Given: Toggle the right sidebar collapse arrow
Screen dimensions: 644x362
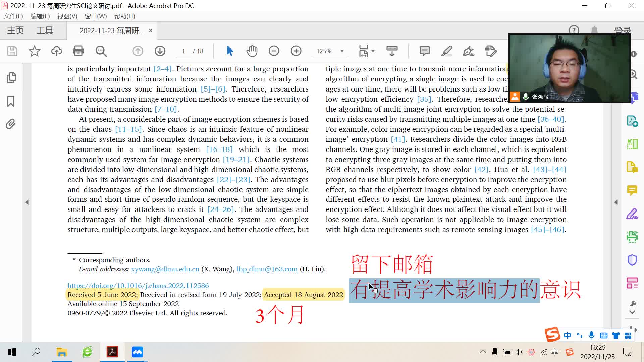Looking at the screenshot, I should pyautogui.click(x=616, y=202).
